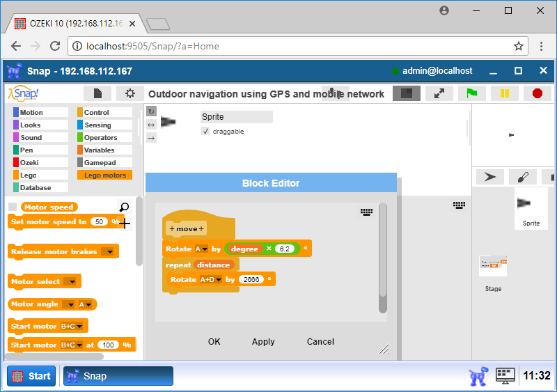The image size is (557, 392).
Task: Edit Start motor at 100 value
Action: (109, 345)
